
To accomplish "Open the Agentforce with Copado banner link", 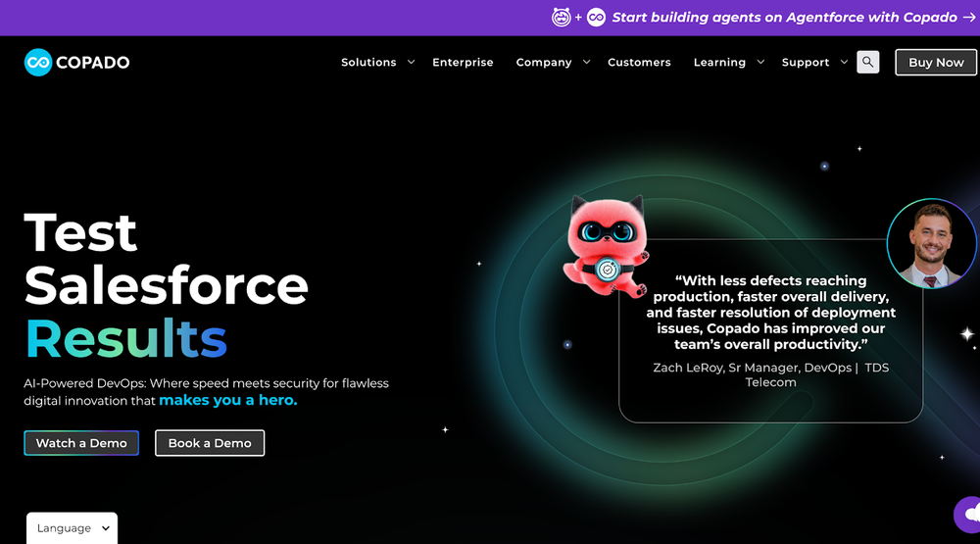I will [784, 18].
